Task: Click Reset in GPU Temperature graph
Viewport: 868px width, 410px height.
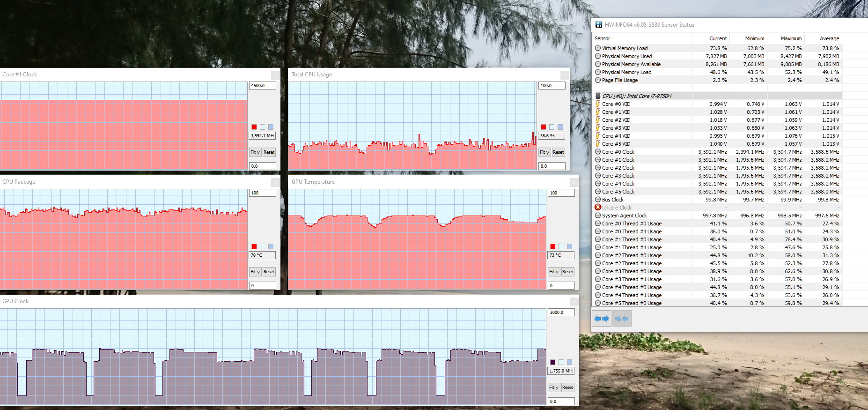Action: point(567,272)
